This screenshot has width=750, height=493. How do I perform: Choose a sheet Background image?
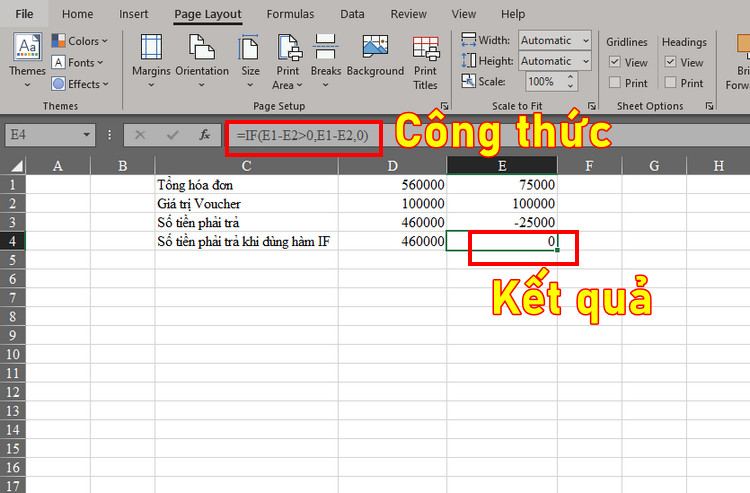(x=375, y=56)
